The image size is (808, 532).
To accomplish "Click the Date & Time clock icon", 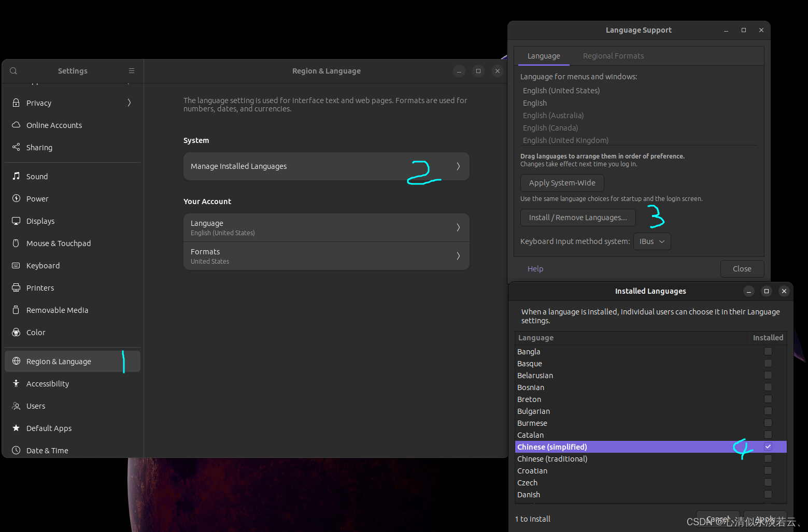I will 16,450.
